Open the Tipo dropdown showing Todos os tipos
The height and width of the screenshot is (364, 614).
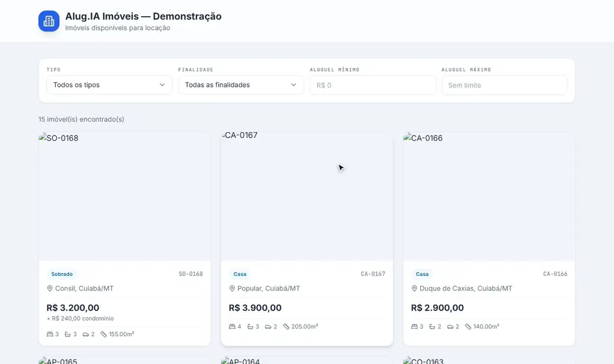click(109, 85)
